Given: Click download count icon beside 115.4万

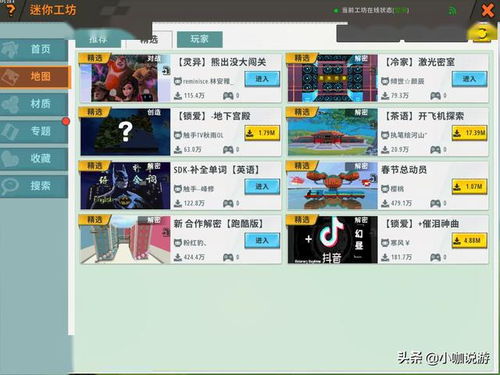Looking at the screenshot, I should click(x=178, y=96).
